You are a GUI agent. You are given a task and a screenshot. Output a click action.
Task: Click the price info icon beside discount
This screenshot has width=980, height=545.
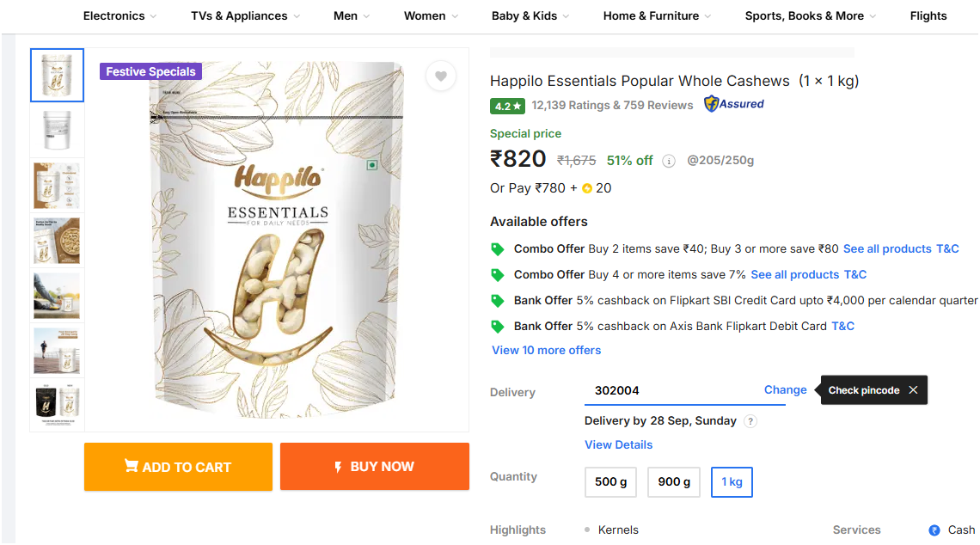coord(669,161)
